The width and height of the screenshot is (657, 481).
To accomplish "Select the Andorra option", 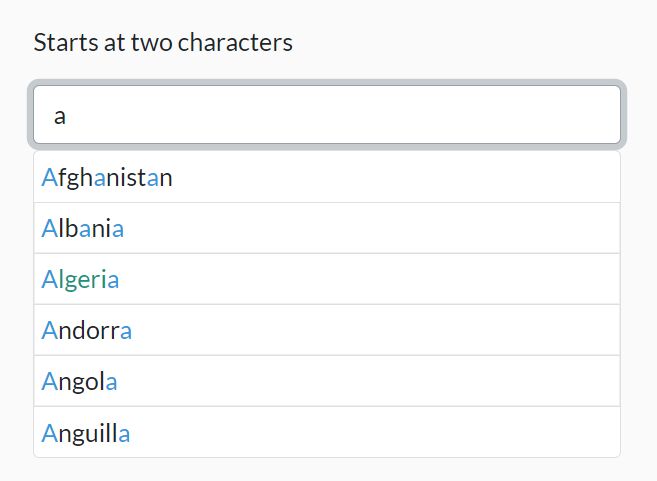I will click(x=87, y=331).
